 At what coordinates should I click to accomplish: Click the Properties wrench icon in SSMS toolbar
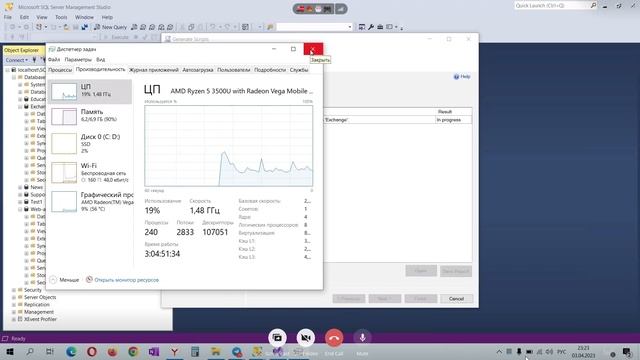coord(371,27)
